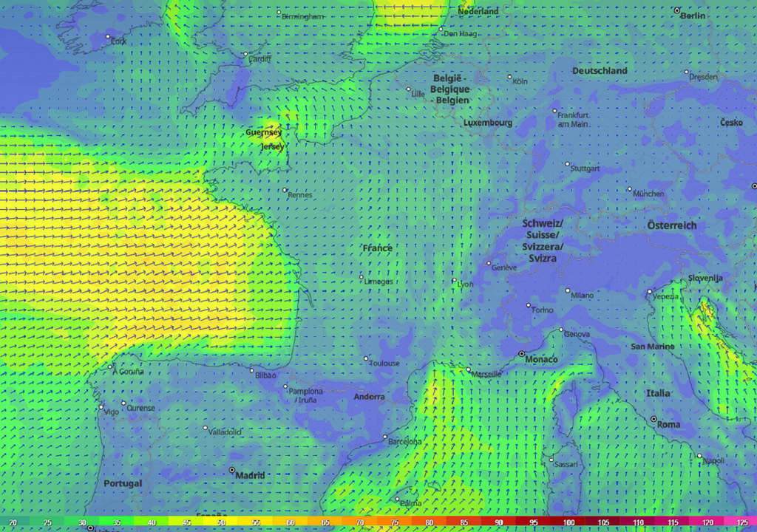The height and width of the screenshot is (532, 757).
Task: Click the pink 125 legend swatch
Action: (x=741, y=522)
